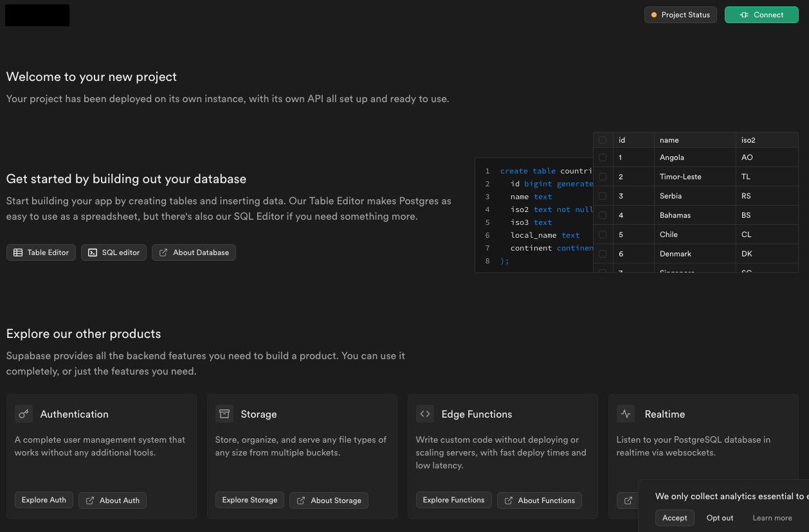
Task: Click the "Explore our other products" heading
Action: 84,333
